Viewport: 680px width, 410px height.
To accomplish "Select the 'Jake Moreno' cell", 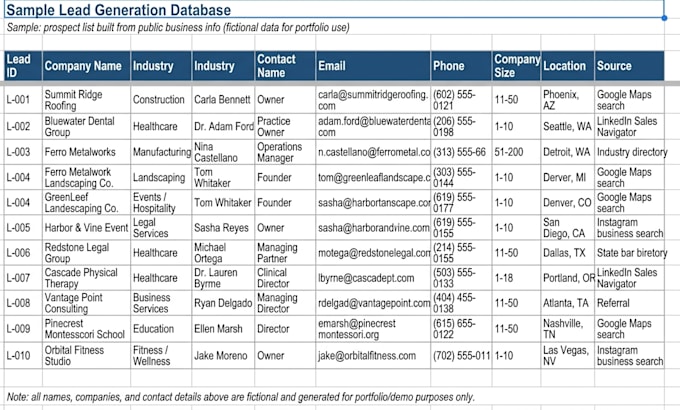I will coord(223,355).
